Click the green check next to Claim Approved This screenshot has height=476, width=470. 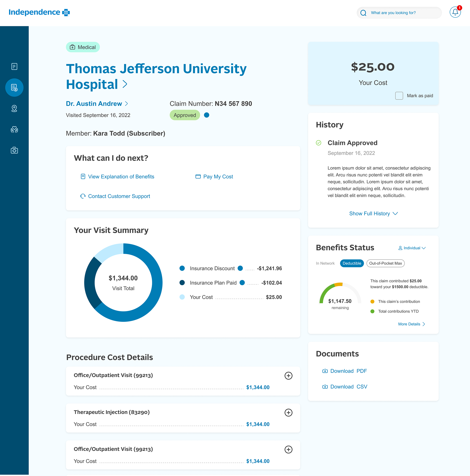click(x=318, y=143)
